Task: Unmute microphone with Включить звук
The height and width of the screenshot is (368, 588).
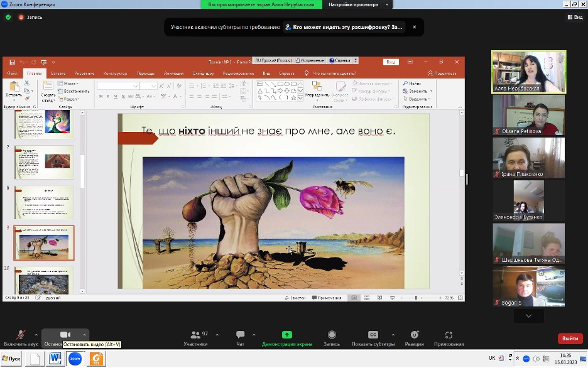Action: (x=21, y=338)
